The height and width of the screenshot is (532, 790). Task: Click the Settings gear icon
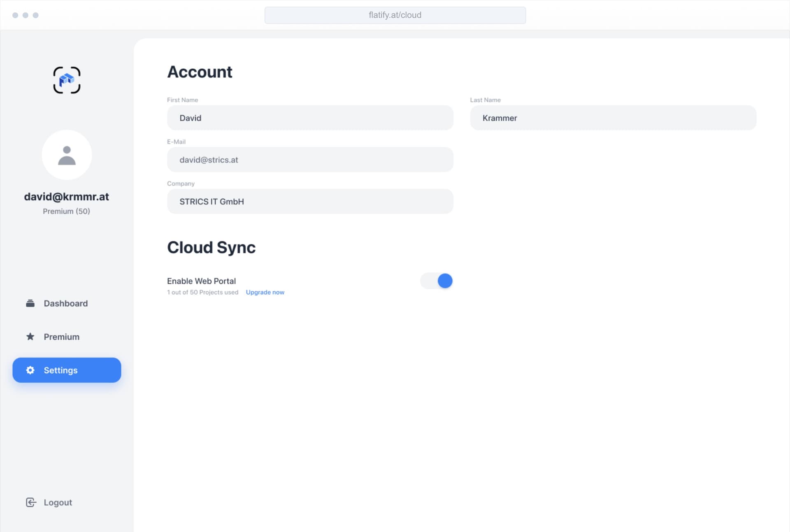30,370
